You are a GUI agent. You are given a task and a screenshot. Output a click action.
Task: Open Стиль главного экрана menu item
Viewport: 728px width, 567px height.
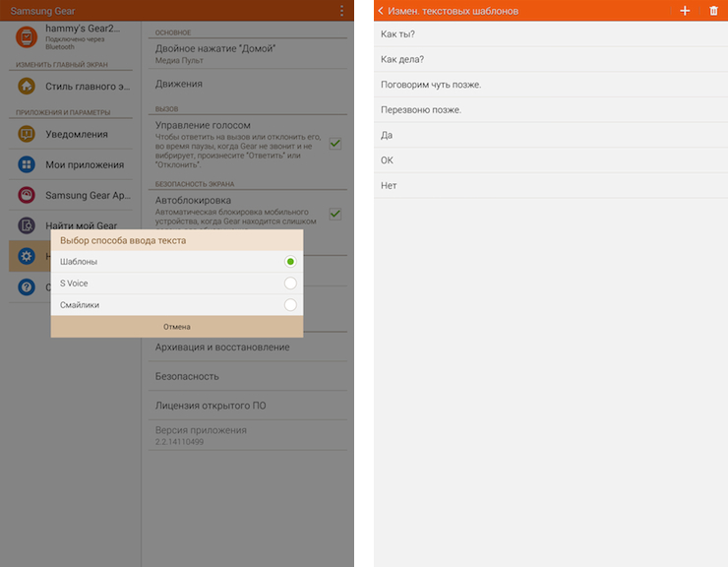(71, 86)
